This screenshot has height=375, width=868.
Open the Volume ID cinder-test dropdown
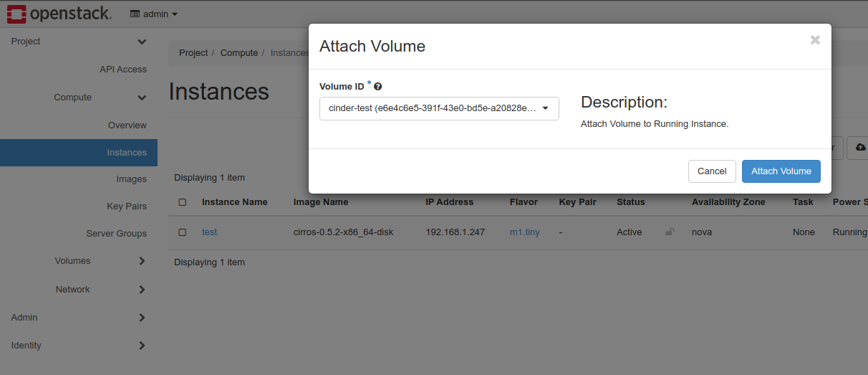tap(439, 108)
